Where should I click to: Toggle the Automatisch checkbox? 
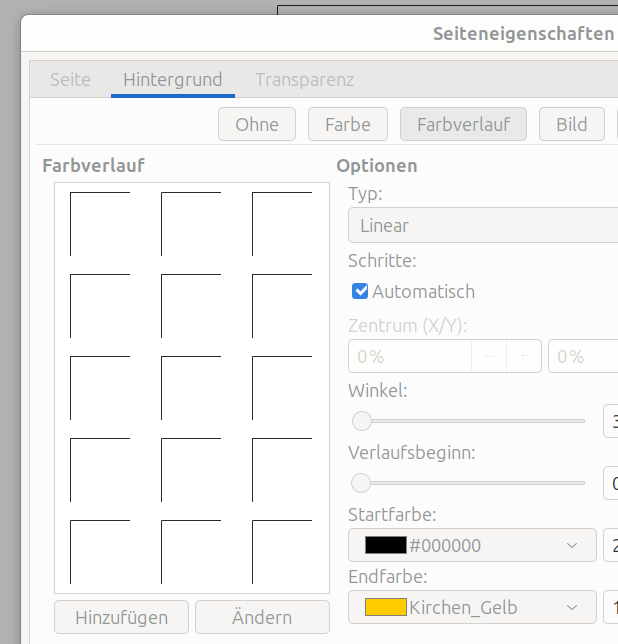361,292
